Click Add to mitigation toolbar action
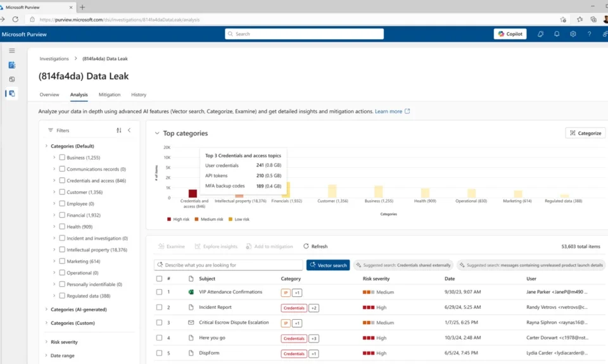 point(270,246)
